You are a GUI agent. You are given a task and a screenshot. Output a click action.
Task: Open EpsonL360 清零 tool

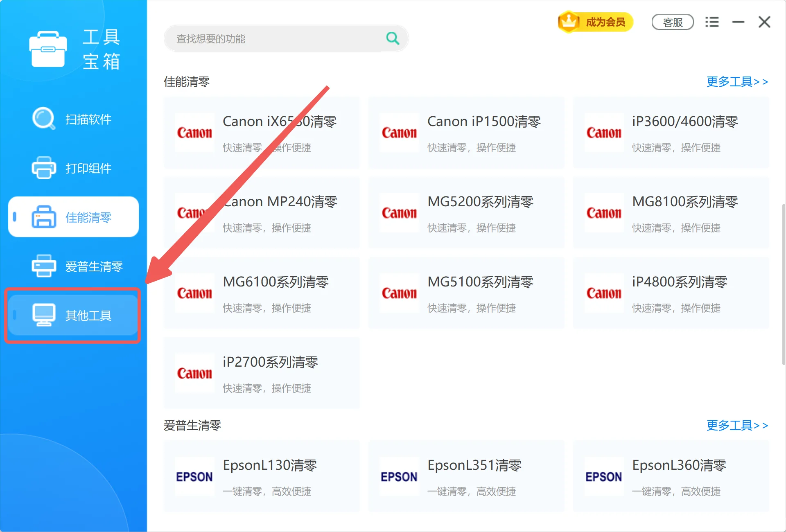point(671,476)
